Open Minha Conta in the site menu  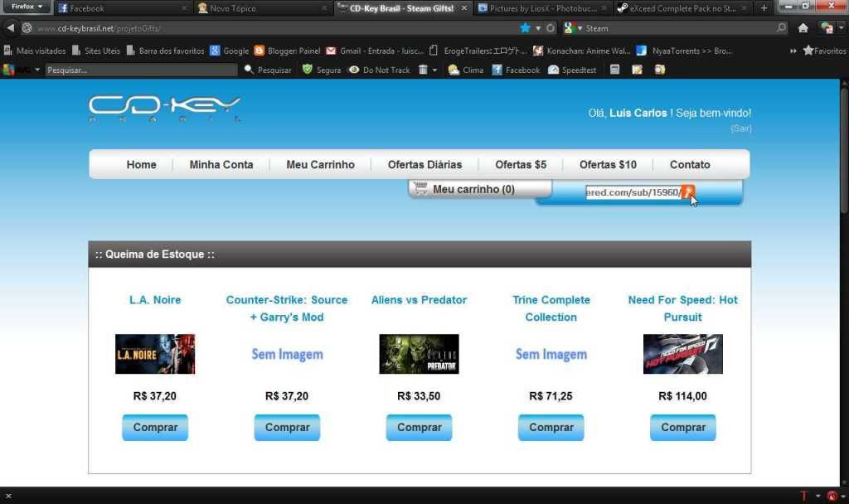click(221, 165)
